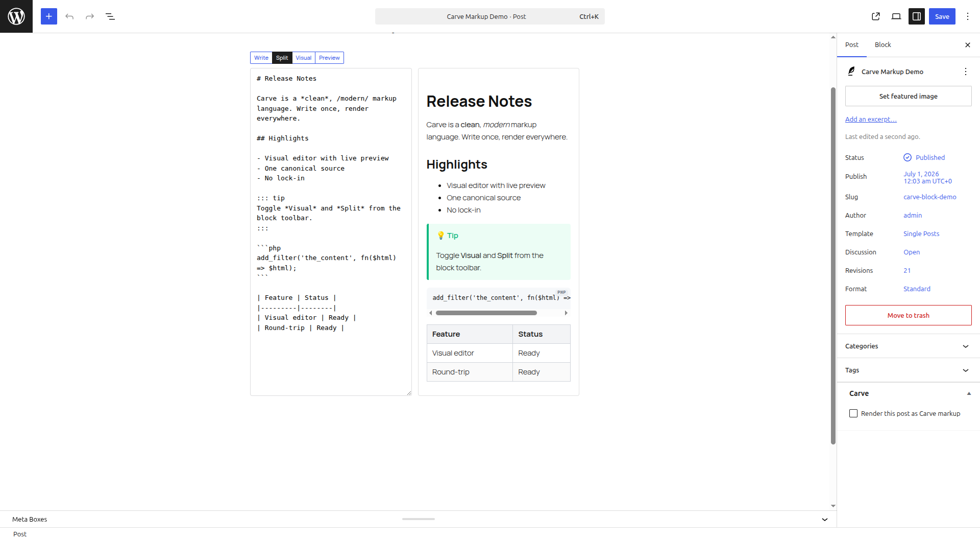The width and height of the screenshot is (980, 540).
Task: Click the editor vertical scrollbar thumb
Action: coord(833,266)
